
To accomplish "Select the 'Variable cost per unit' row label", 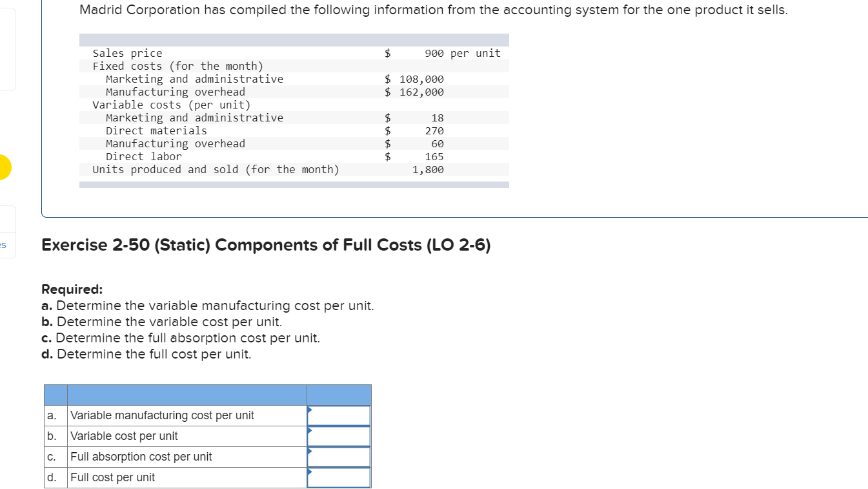I will [124, 436].
